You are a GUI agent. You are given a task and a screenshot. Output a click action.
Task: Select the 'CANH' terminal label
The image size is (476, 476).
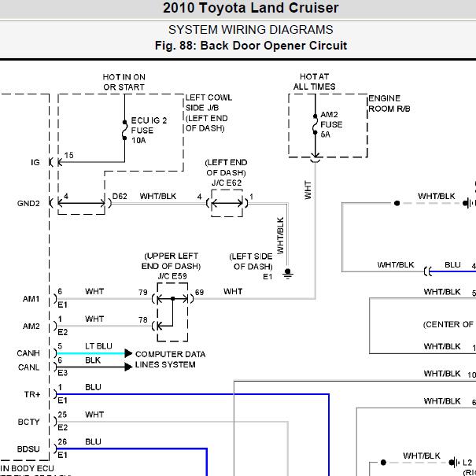coord(28,353)
